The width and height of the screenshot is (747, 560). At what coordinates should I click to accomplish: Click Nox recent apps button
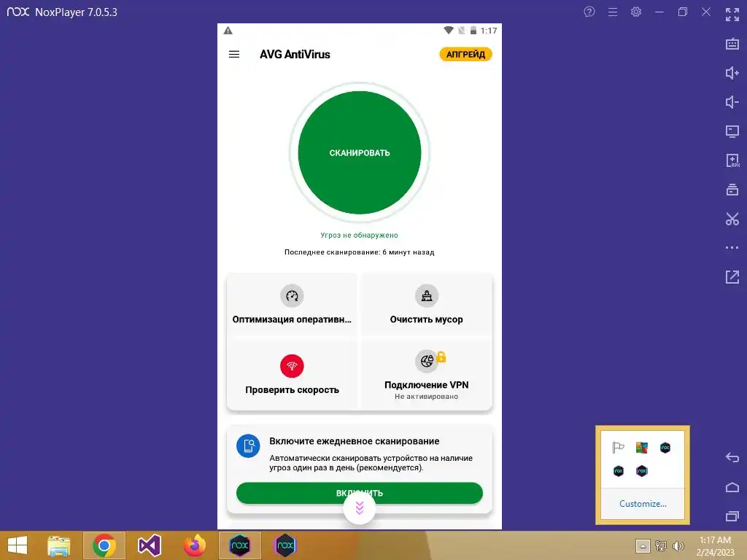(732, 516)
